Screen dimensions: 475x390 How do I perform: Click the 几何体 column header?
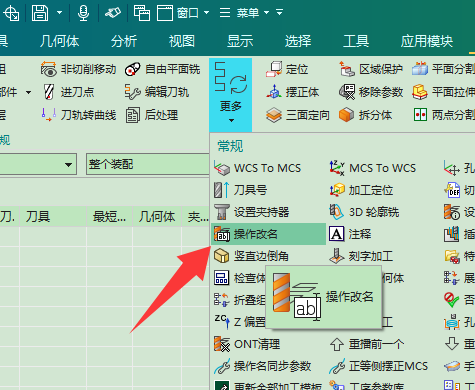pos(157,217)
